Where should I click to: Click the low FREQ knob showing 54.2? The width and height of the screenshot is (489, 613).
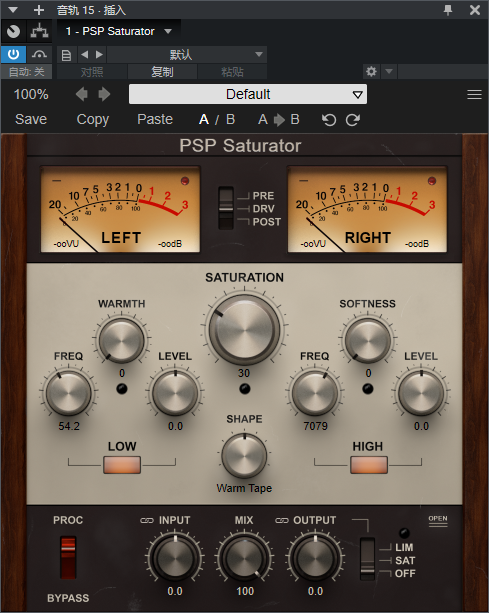tap(68, 393)
